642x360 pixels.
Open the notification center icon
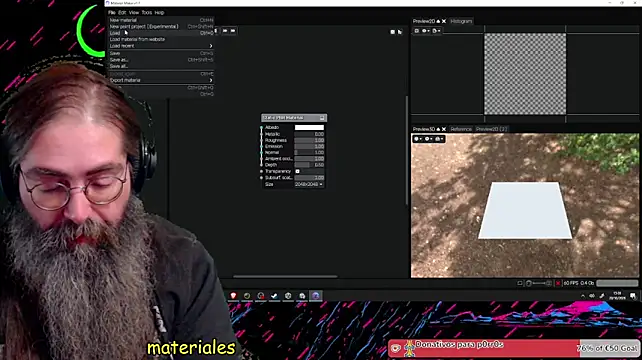tap(633, 296)
